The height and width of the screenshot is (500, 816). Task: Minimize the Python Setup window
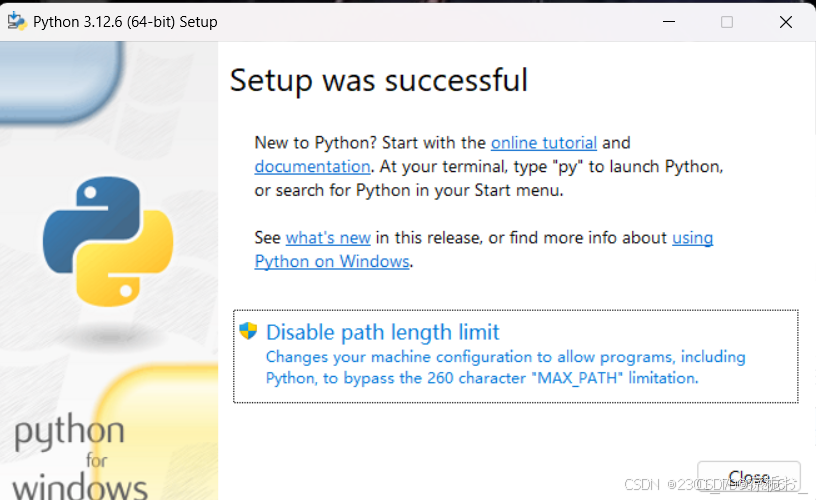click(669, 21)
